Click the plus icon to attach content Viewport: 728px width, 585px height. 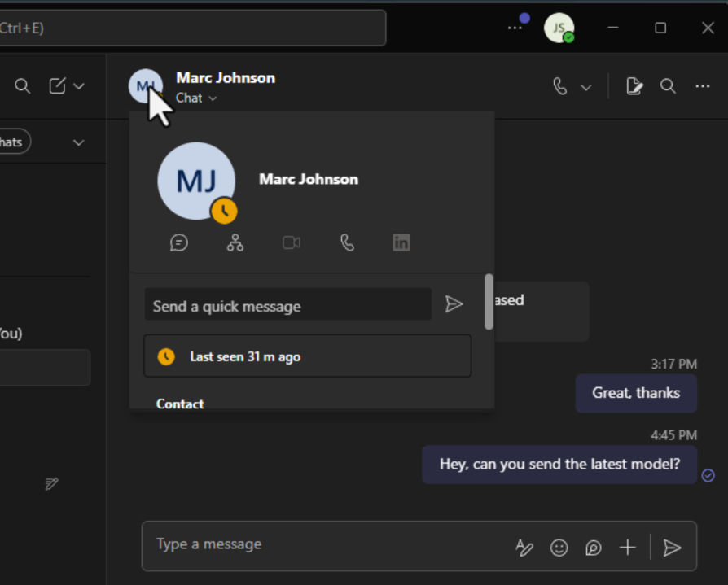pyautogui.click(x=627, y=548)
